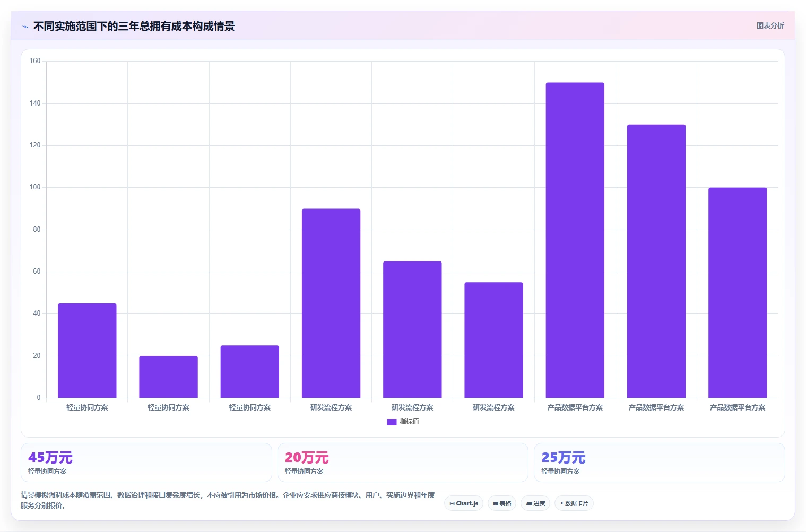Click the lightning icon beside the chart title
Screen dimensions: 806x532
(x=25, y=27)
